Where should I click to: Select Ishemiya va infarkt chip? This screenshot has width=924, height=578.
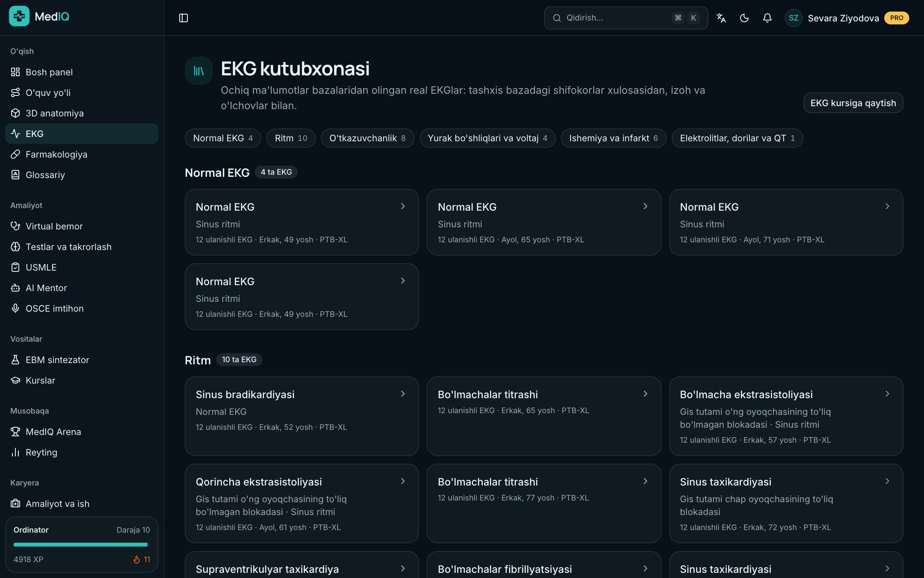coord(613,138)
